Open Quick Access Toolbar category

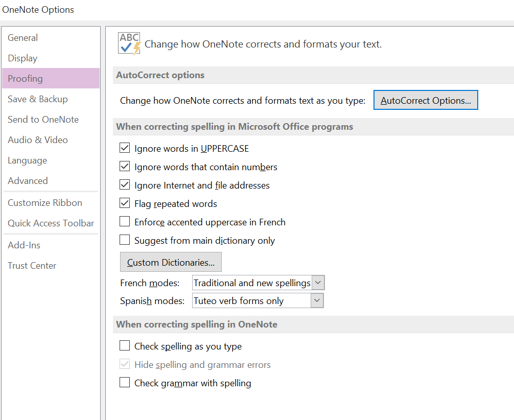(51, 223)
